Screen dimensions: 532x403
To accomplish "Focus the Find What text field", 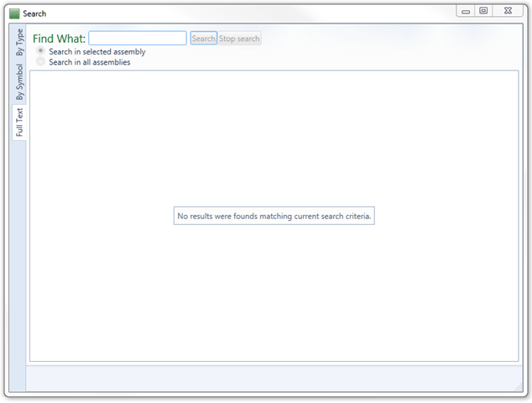I will pos(138,38).
